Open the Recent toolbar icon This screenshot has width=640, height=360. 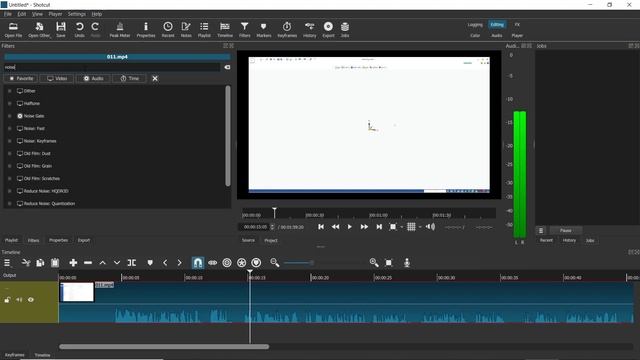(168, 30)
